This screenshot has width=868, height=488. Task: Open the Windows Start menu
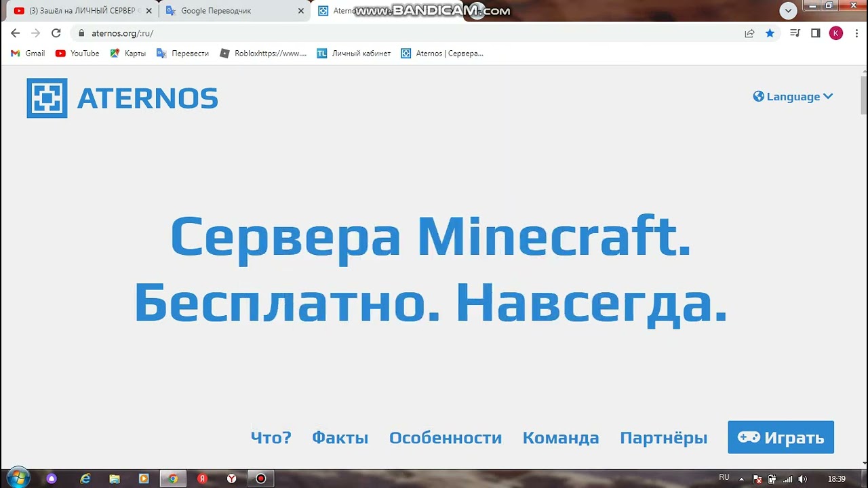point(18,478)
